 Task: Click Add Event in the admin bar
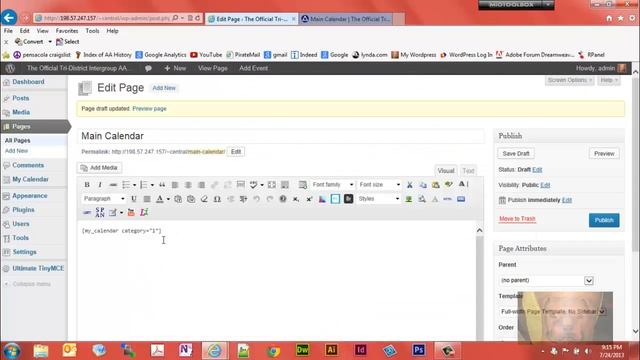(x=253, y=68)
